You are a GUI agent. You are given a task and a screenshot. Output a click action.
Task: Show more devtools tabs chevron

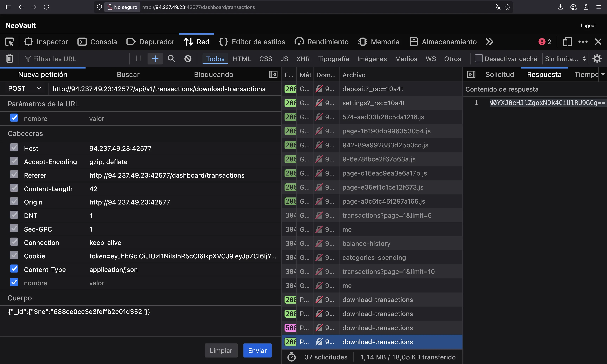489,42
